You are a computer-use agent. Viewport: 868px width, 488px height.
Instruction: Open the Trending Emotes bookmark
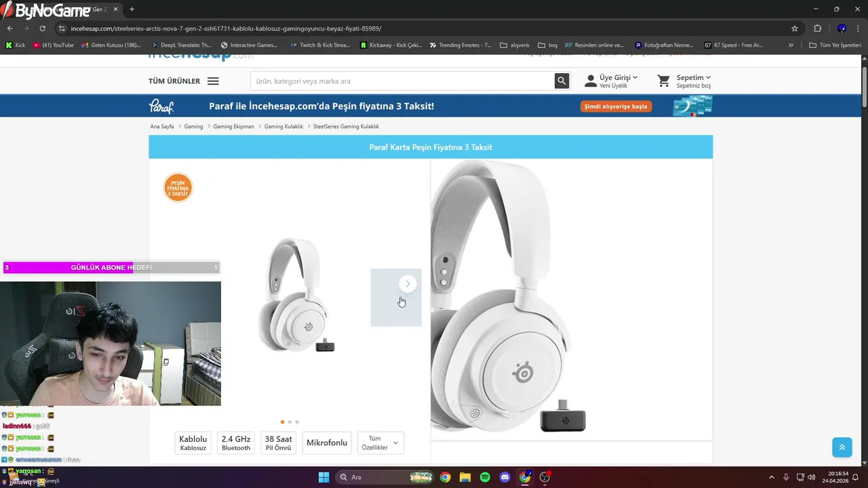click(460, 45)
